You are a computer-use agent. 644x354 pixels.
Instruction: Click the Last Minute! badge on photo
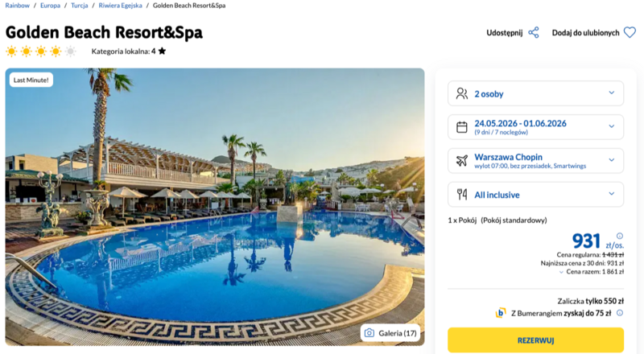tap(31, 80)
